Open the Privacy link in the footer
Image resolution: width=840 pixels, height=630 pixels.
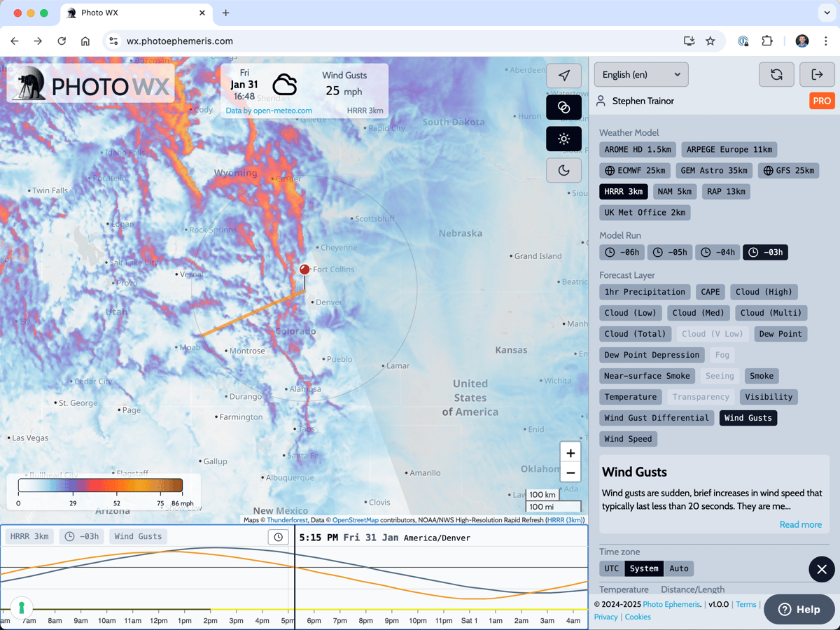point(605,617)
